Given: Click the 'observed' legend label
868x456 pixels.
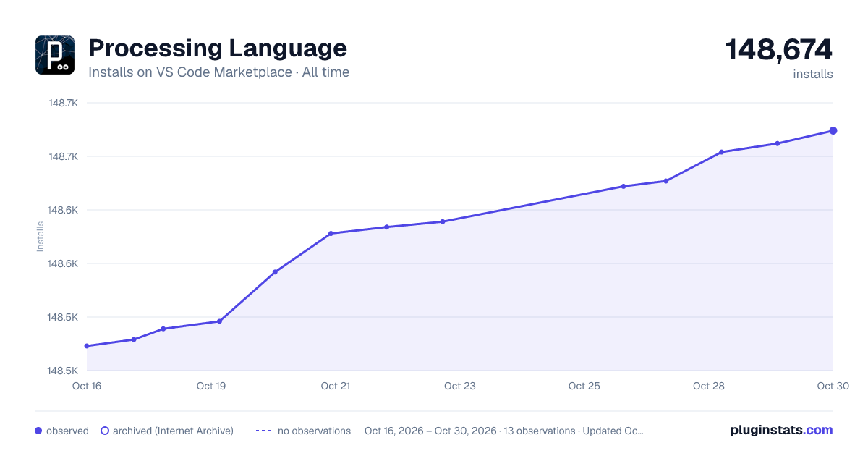Looking at the screenshot, I should click(67, 431).
